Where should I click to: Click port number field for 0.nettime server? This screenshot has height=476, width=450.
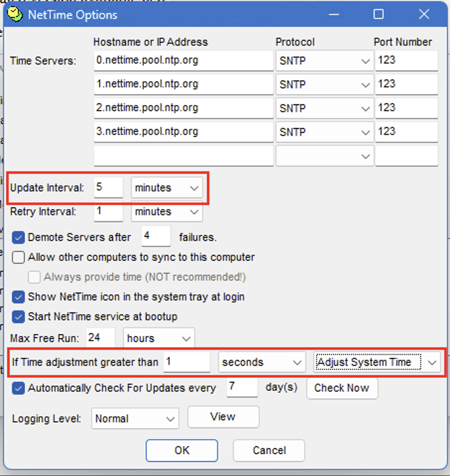tap(406, 60)
